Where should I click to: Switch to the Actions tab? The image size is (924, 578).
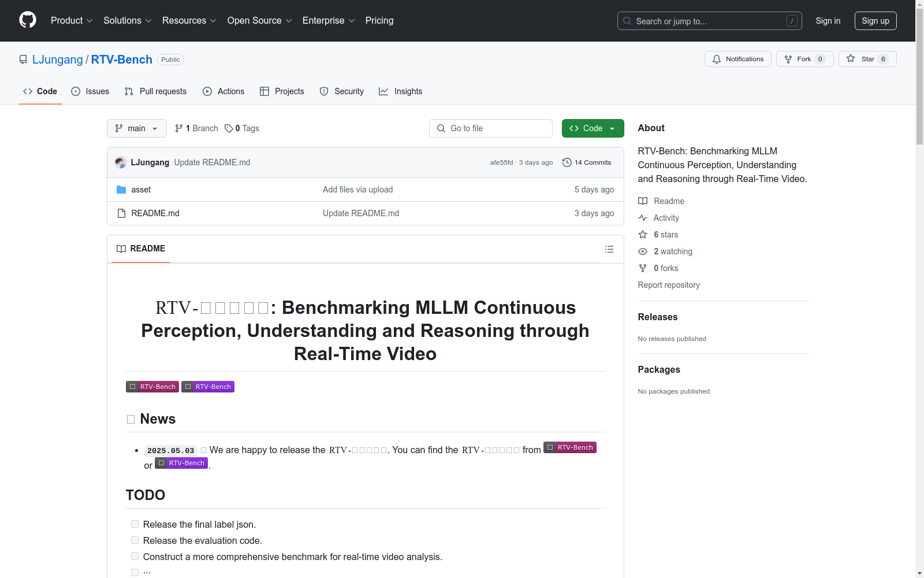pyautogui.click(x=223, y=91)
